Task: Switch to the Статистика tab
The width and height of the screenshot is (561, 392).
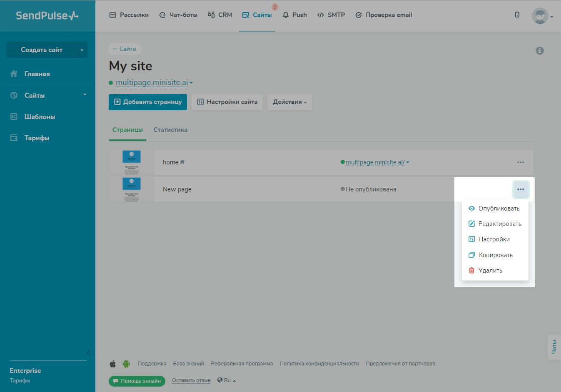Action: click(170, 130)
